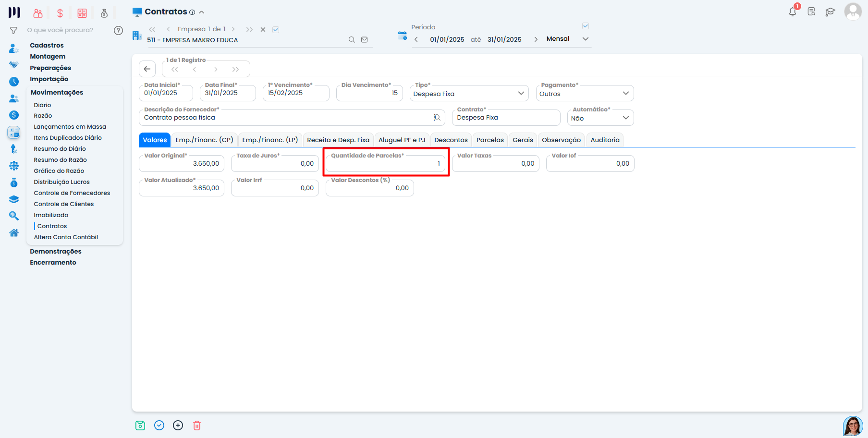Click the search magnifier beside company name
The width and height of the screenshot is (868, 438).
point(352,40)
